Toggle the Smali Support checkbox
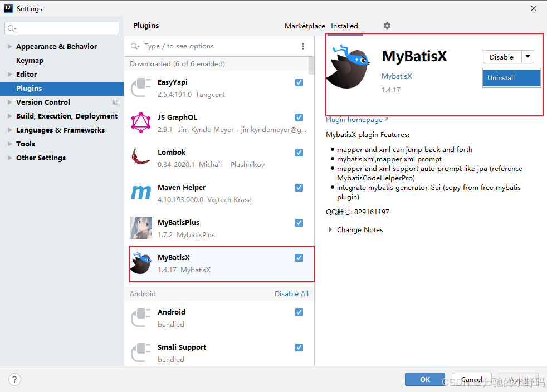Image resolution: width=547 pixels, height=392 pixels. click(299, 347)
